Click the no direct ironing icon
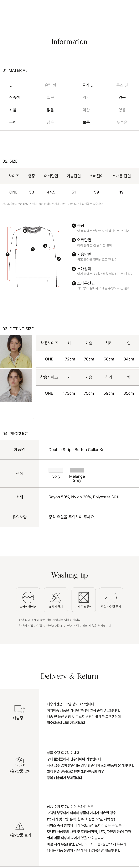Image resolution: width=139 pixels, height=868 pixels. point(111,597)
